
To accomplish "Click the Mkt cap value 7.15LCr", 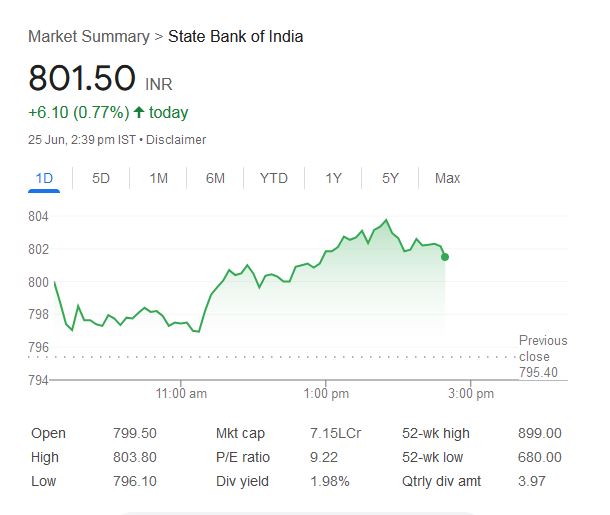I will 336,433.
